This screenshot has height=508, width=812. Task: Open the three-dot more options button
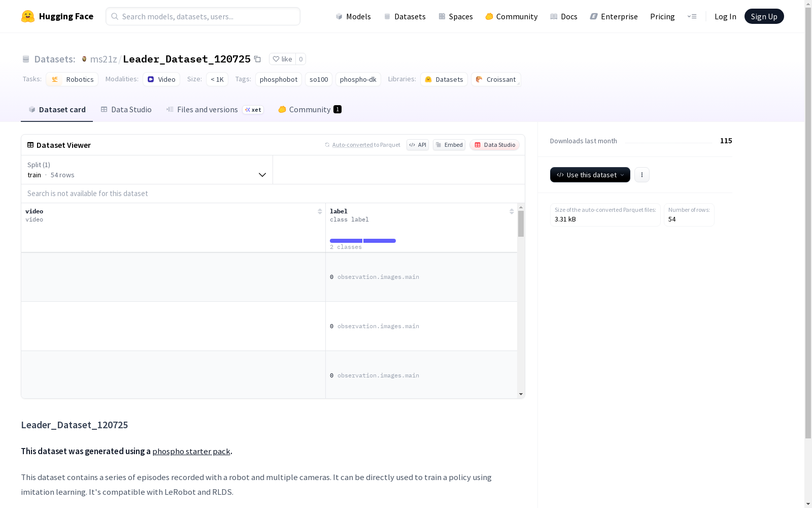[642, 175]
